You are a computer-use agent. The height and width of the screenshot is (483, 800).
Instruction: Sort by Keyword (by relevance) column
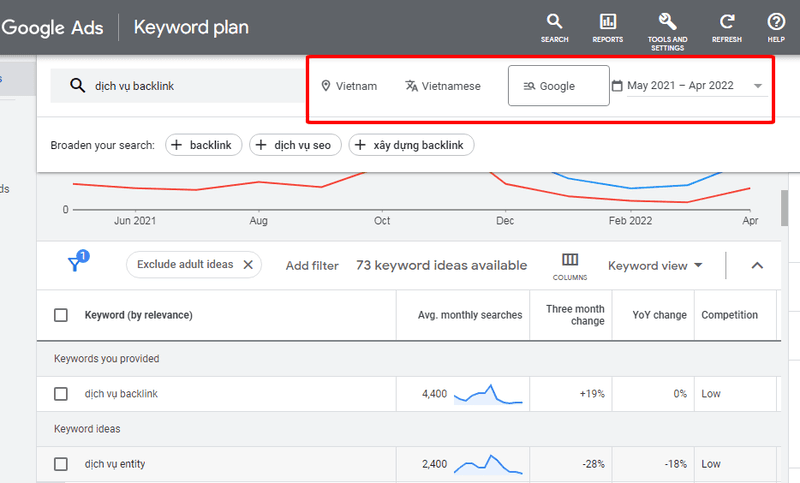(139, 315)
